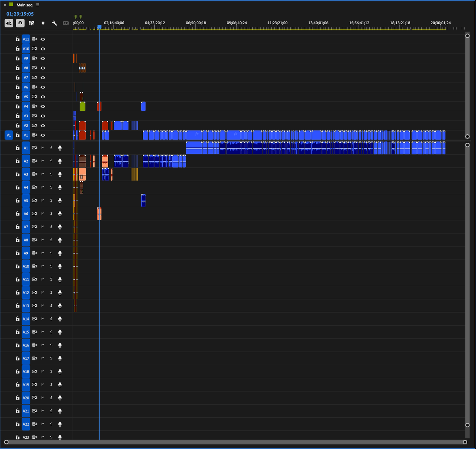Click the sync lock icon on track V3
This screenshot has width=476, height=449.
pos(34,116)
